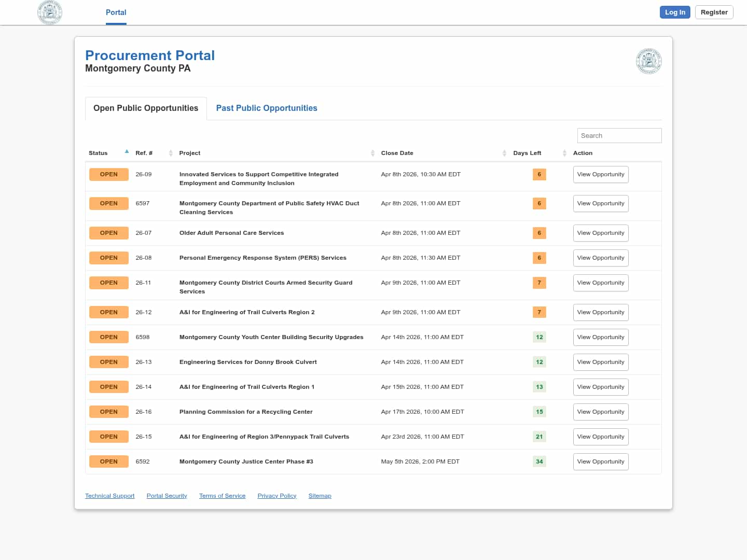This screenshot has width=747, height=560.
Task: Open the Technical Support link
Action: (109, 496)
